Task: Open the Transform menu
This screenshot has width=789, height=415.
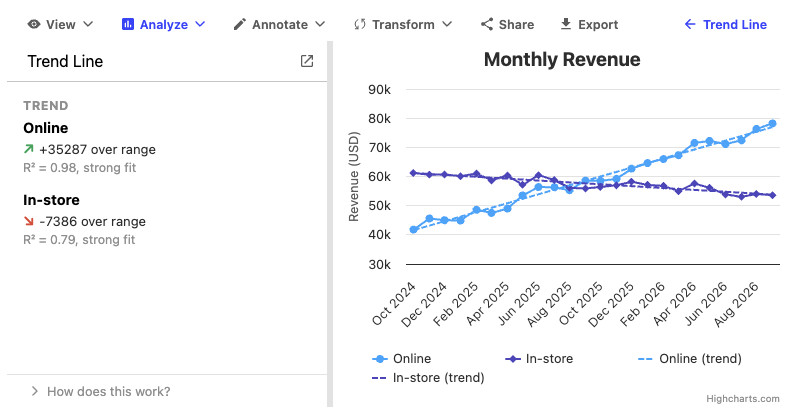Action: [403, 24]
